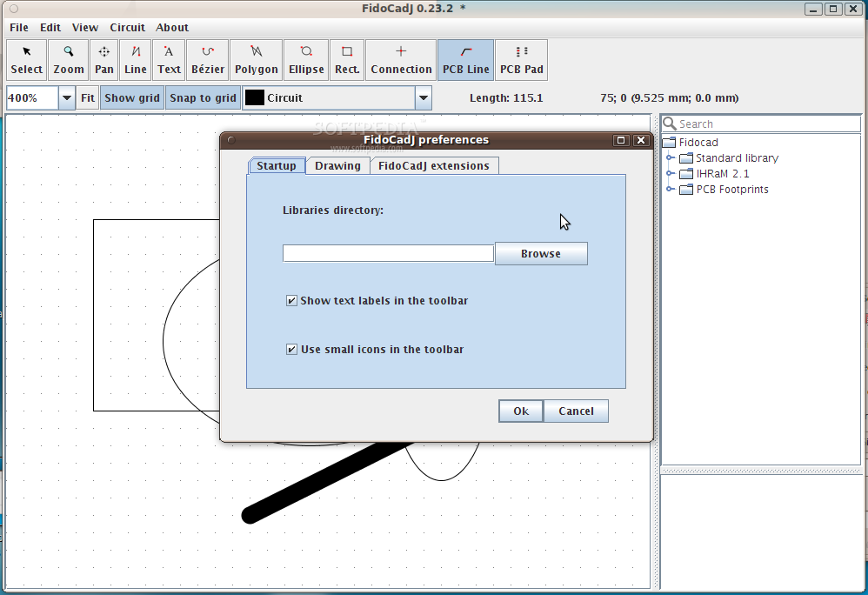Switch to the FidoCadJ extensions tab
868x595 pixels.
[x=434, y=165]
